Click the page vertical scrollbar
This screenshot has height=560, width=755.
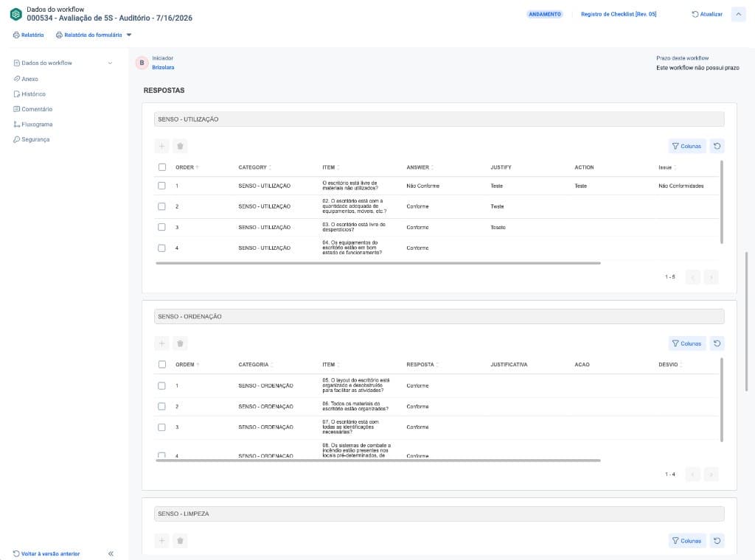click(747, 321)
